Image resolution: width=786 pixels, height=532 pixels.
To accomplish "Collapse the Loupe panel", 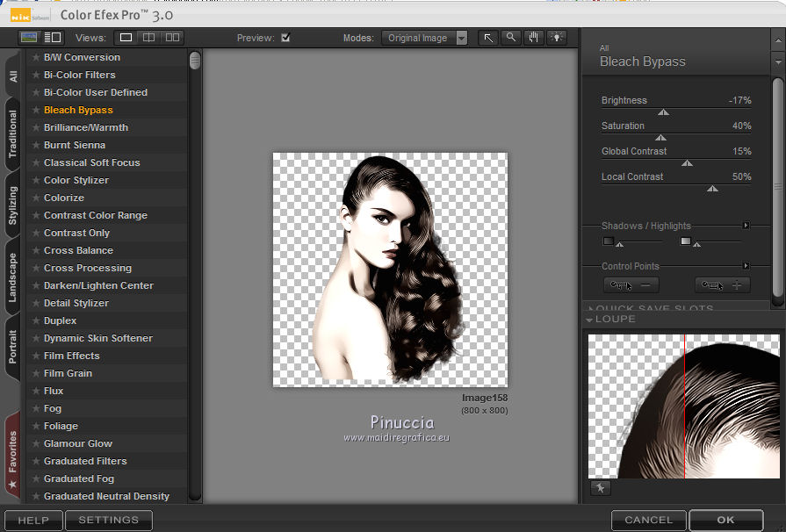I will click(590, 320).
